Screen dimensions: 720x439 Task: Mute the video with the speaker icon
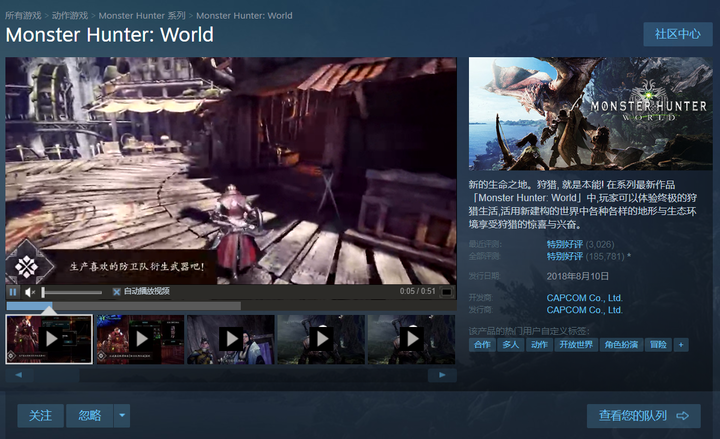tap(30, 292)
